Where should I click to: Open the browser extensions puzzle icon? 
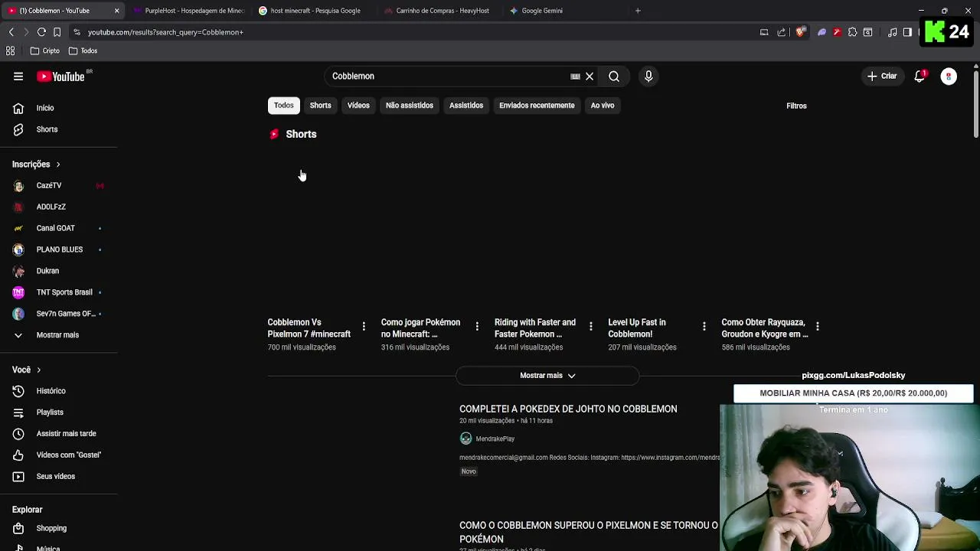coord(852,32)
